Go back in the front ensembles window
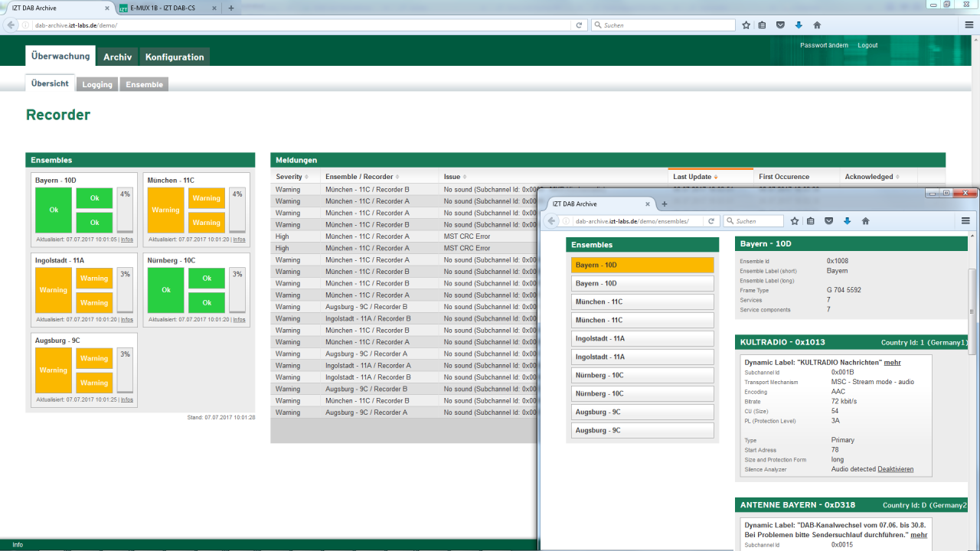980x551 pixels. 551,220
